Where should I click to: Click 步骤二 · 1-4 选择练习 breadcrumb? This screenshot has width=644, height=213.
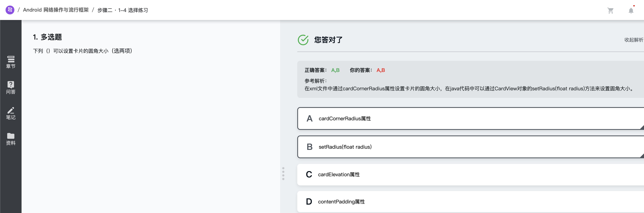click(122, 10)
